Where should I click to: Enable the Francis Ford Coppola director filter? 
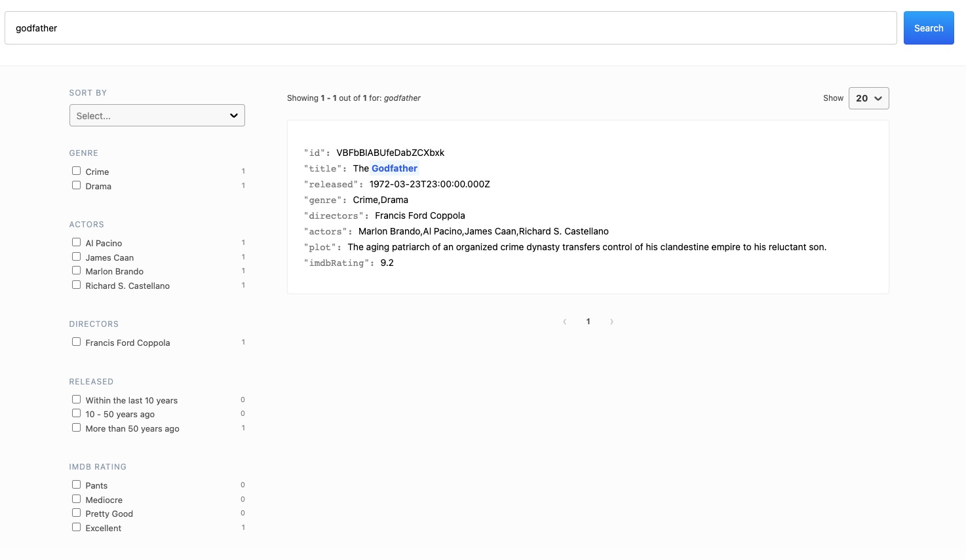coord(76,341)
